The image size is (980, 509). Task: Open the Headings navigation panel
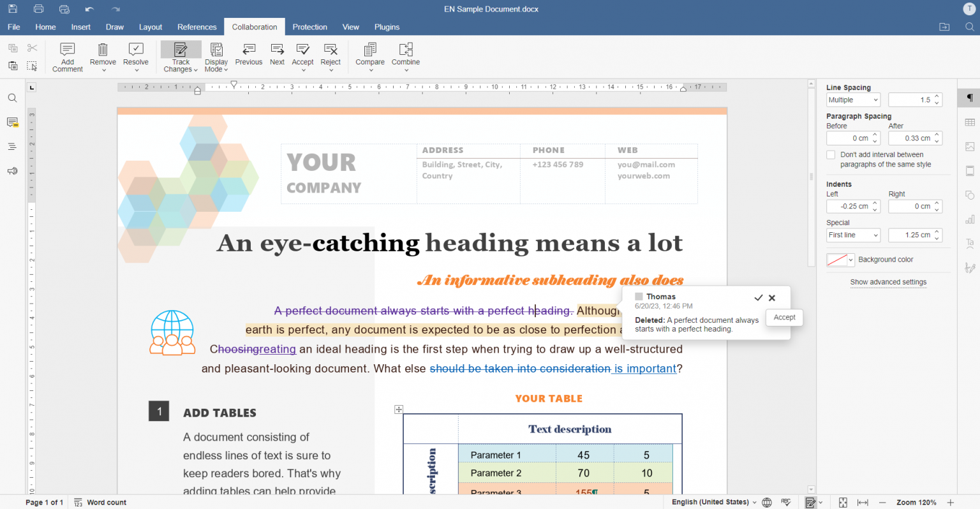click(x=12, y=147)
